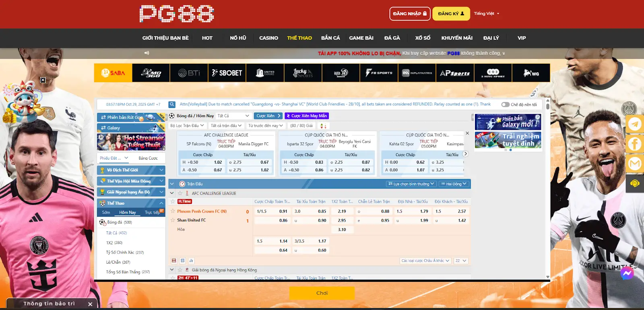Star the Phnom Penh Crown FC match
Screen dimensions: 644x310
coord(173,211)
